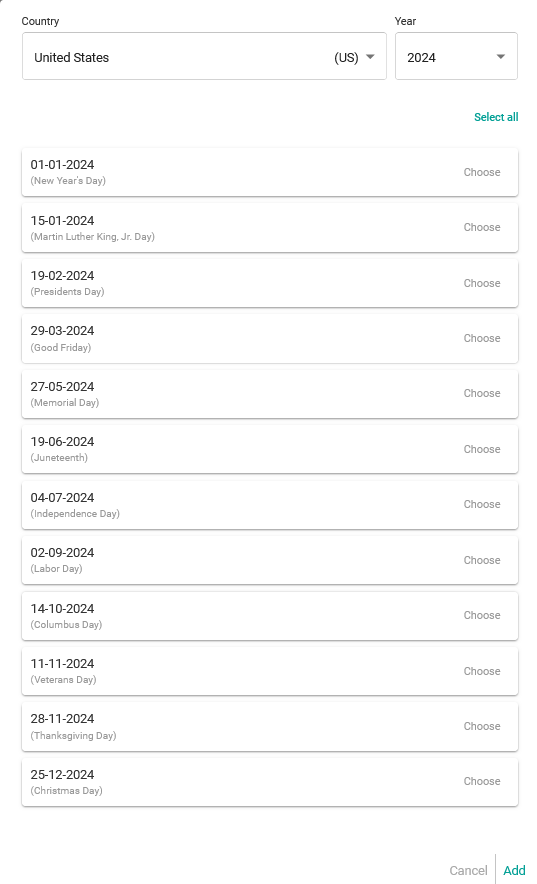Click the United States country field
This screenshot has height=884, width=537.
coord(204,56)
